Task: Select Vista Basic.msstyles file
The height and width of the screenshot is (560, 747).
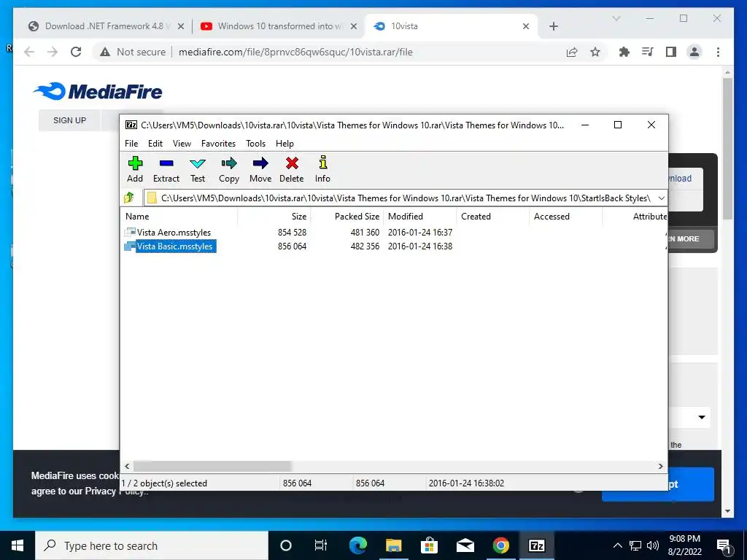Action: [x=170, y=246]
